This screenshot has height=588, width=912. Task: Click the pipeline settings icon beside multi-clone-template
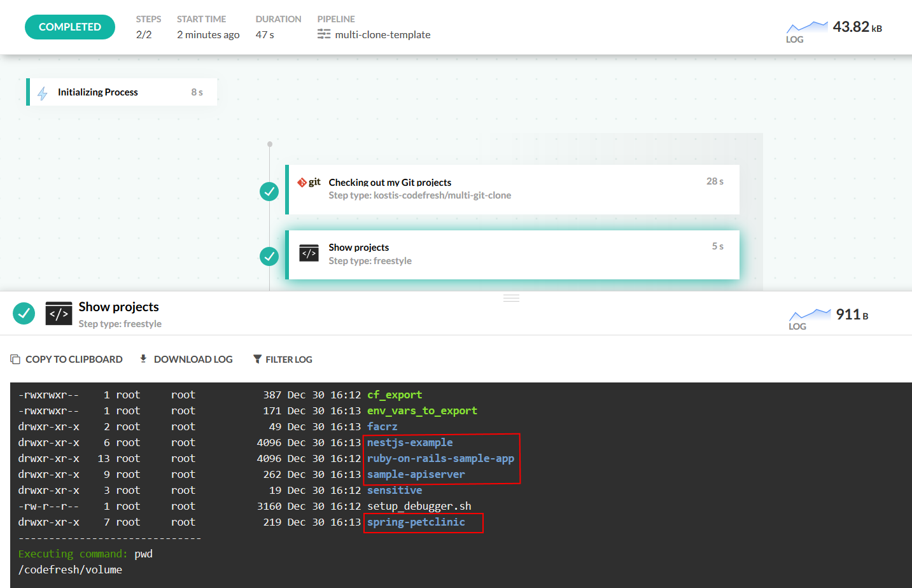click(x=324, y=34)
